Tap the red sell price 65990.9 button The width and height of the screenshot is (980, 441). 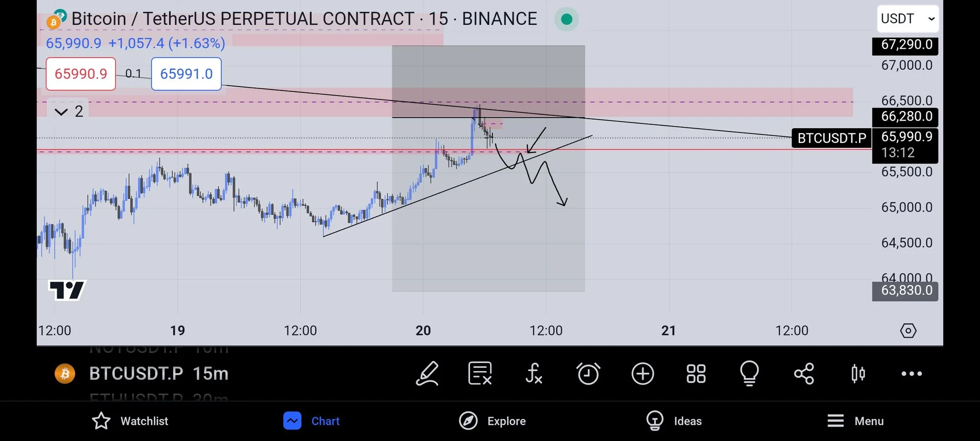click(81, 74)
